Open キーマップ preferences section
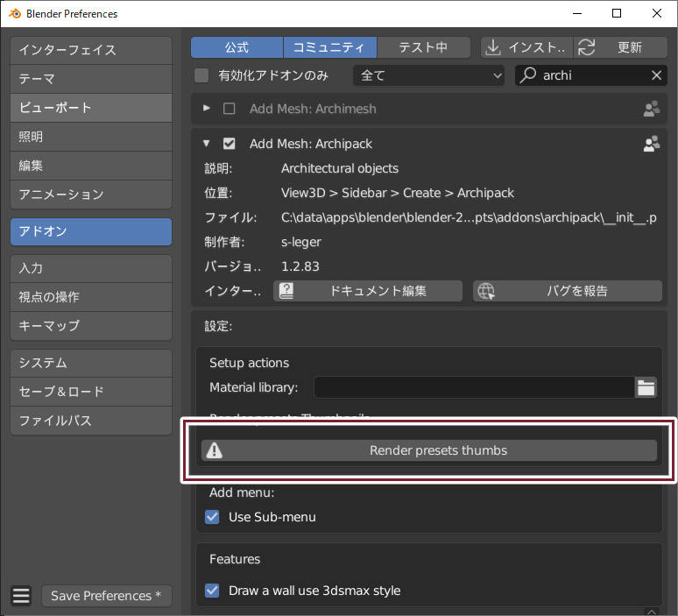 91,326
